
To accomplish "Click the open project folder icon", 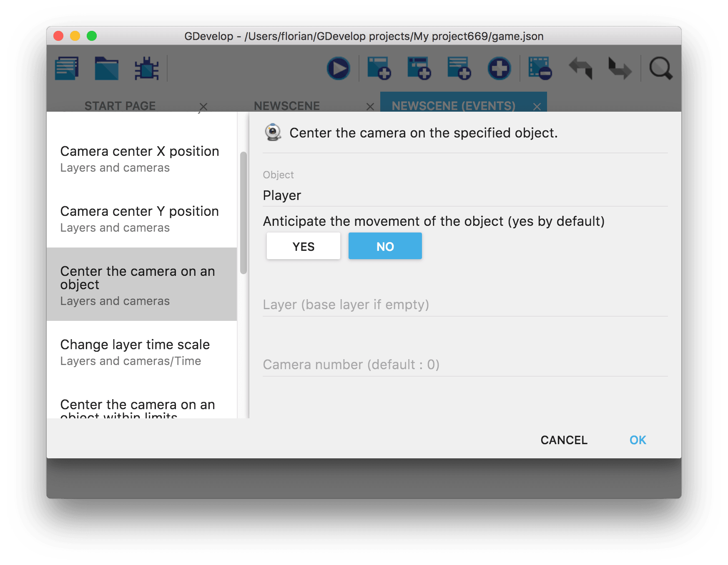I will (x=107, y=68).
